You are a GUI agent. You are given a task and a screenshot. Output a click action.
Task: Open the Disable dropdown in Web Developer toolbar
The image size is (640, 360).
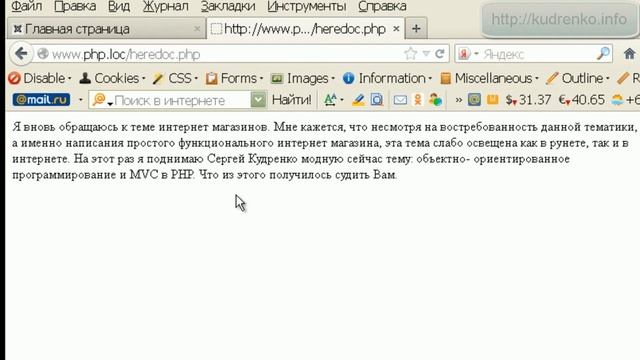click(40, 78)
